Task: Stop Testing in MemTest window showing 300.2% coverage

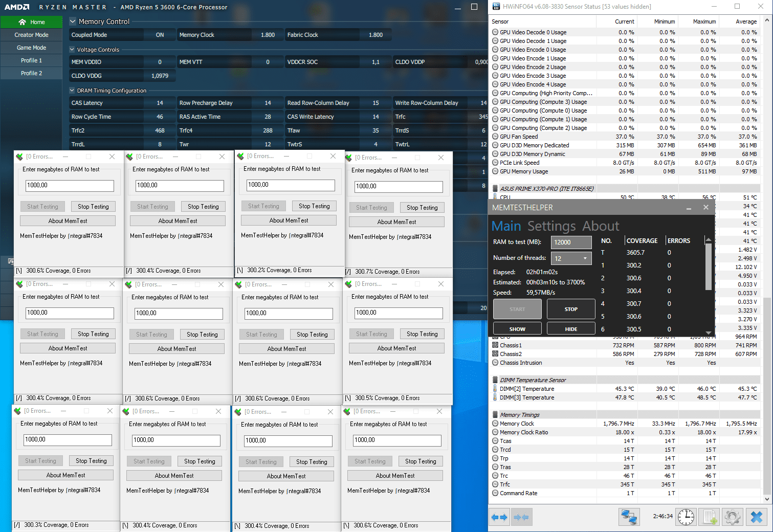Action: coord(314,206)
